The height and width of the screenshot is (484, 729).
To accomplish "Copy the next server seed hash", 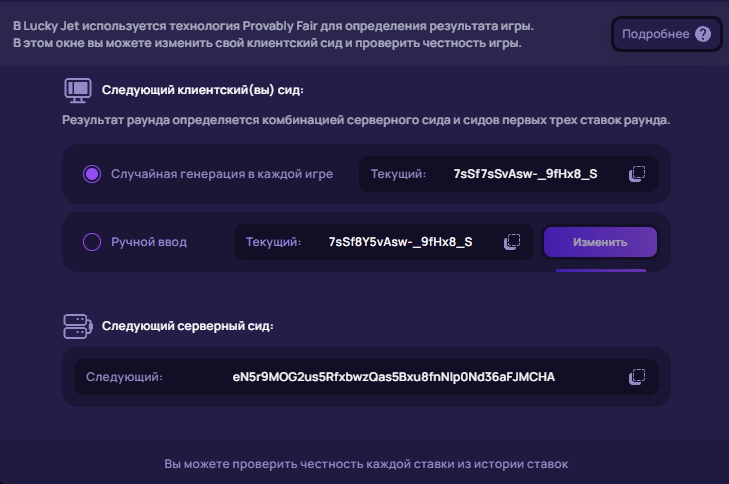I will [637, 377].
